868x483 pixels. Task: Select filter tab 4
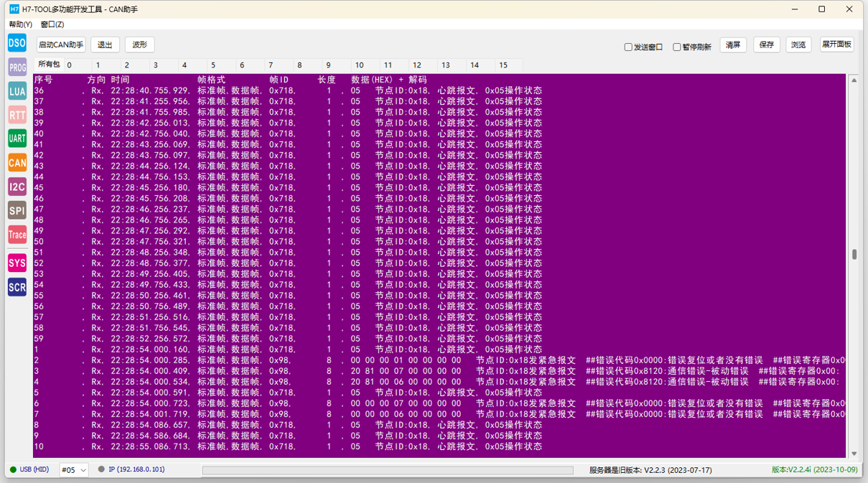(x=185, y=65)
